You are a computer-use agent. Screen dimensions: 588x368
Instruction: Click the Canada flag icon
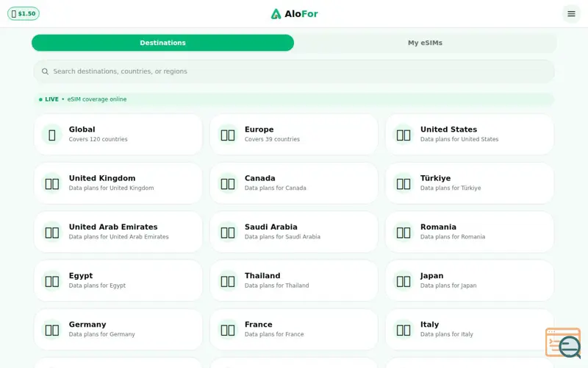pyautogui.click(x=228, y=183)
